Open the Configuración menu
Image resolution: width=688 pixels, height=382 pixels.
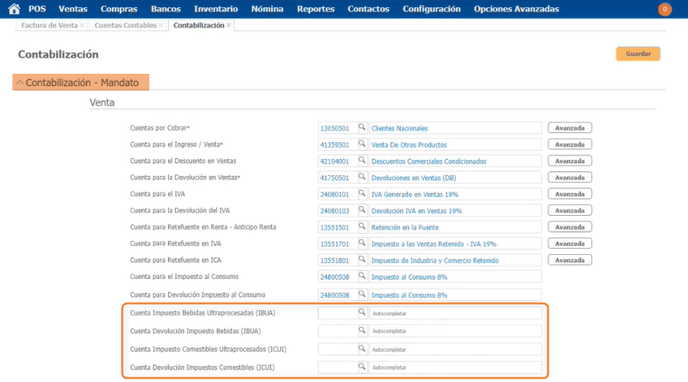point(431,9)
